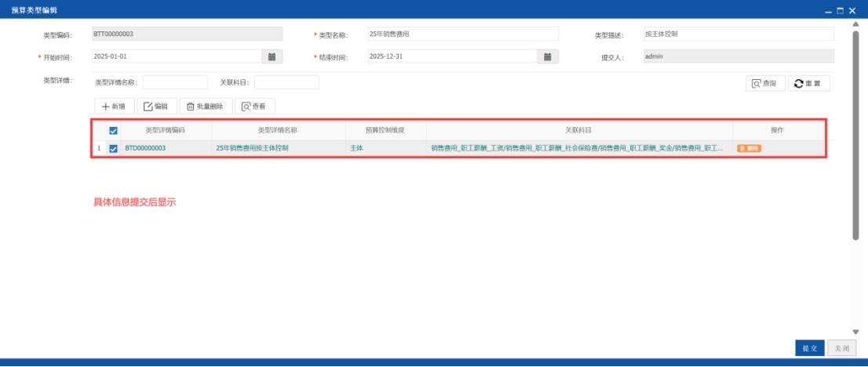The width and height of the screenshot is (868, 367).
Task: Click 批量删除 batch delete button
Action: (206, 107)
